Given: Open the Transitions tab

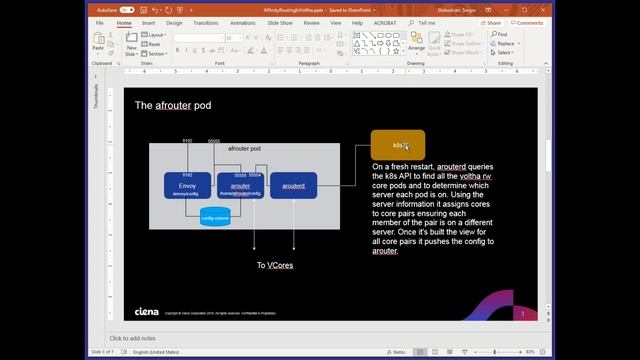Looking at the screenshot, I should tap(206, 23).
